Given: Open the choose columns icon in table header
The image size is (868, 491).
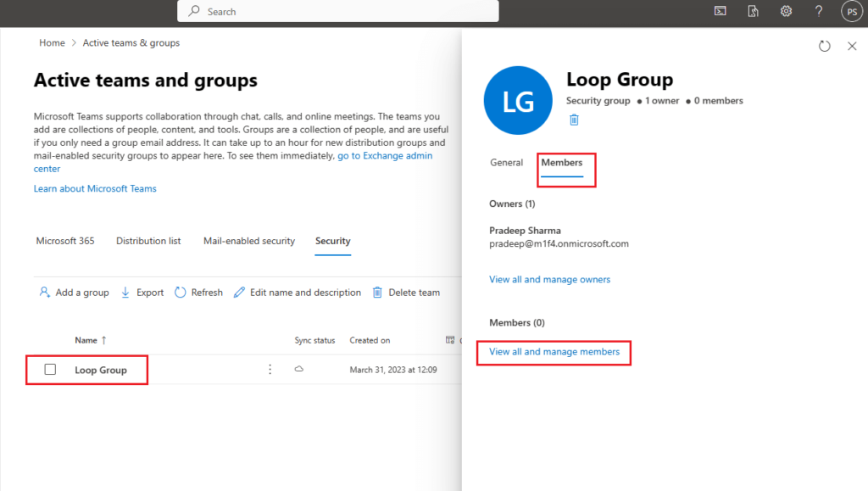Looking at the screenshot, I should coord(451,340).
